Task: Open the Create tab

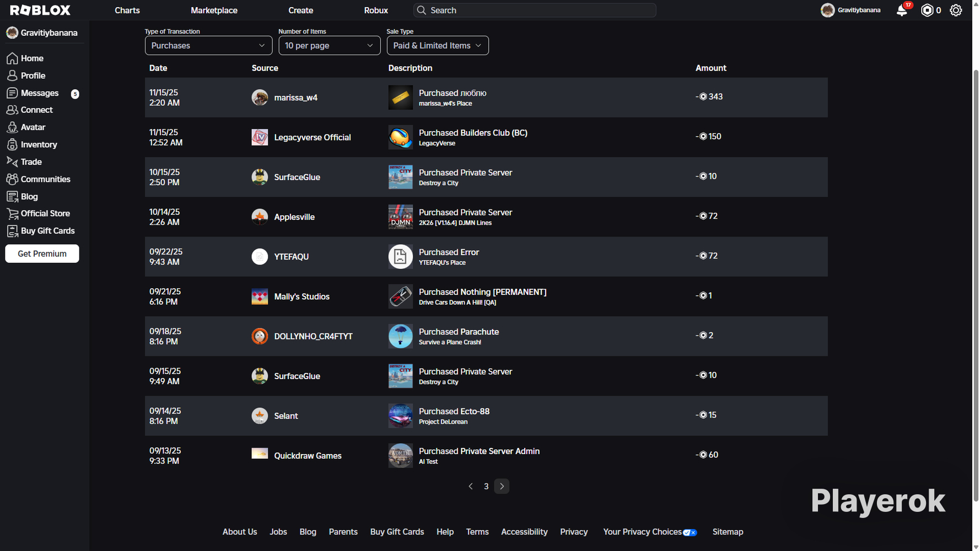Action: pos(301,10)
